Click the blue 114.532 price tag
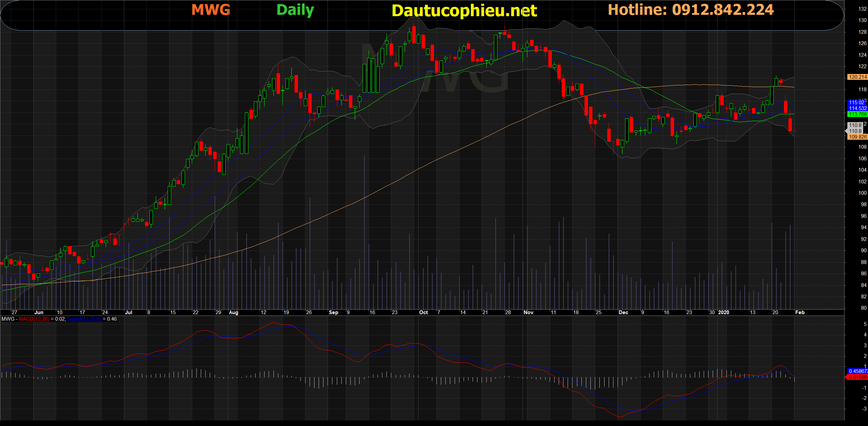This screenshot has width=868, height=426. click(857, 108)
